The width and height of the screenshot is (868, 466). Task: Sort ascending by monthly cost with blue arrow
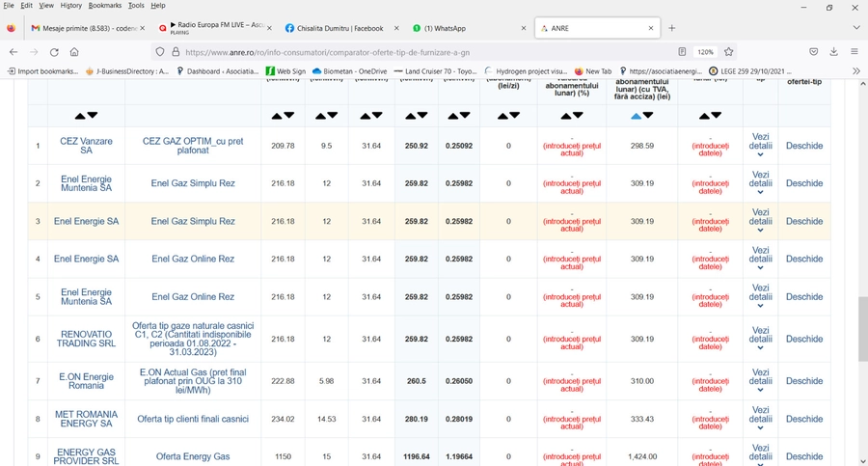tap(636, 116)
